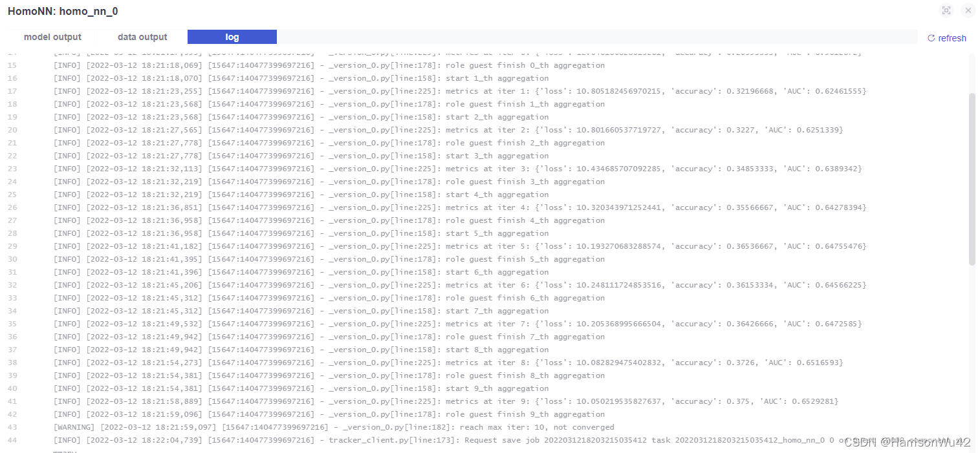The image size is (980, 453).
Task: Select metrics at iter 6 log line
Action: coord(460,285)
